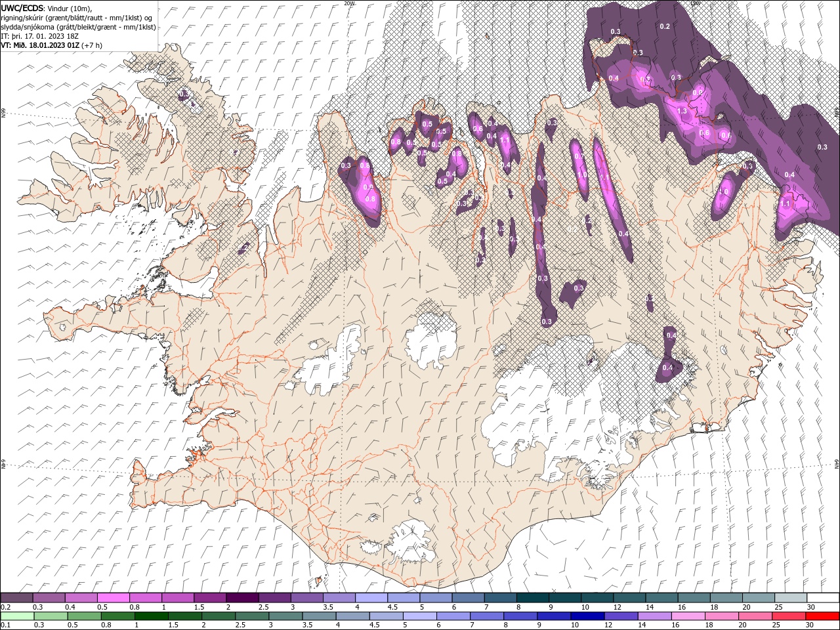Click the mauve 0.2 swatch in snow legend

click(16, 598)
